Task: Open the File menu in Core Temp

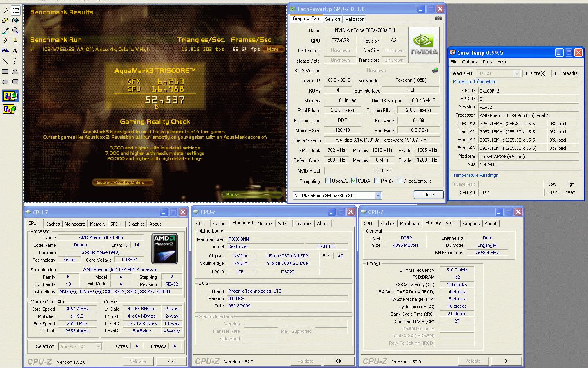Action: tap(454, 62)
